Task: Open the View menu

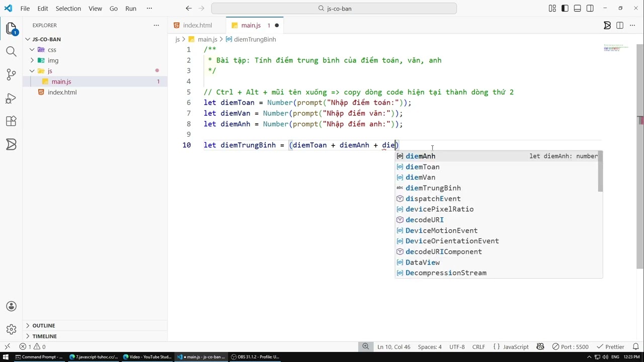Action: [x=95, y=8]
